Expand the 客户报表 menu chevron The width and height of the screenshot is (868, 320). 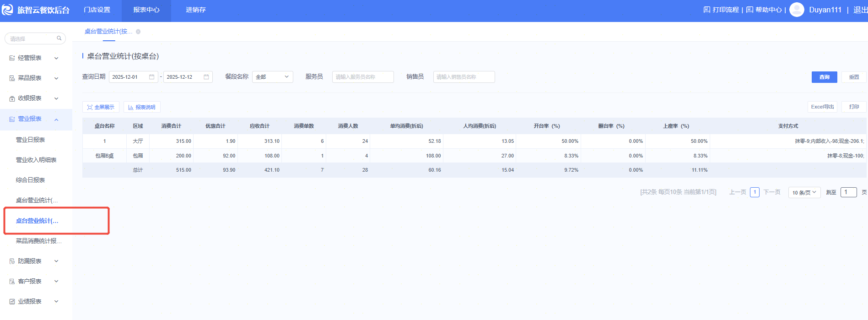(56, 282)
